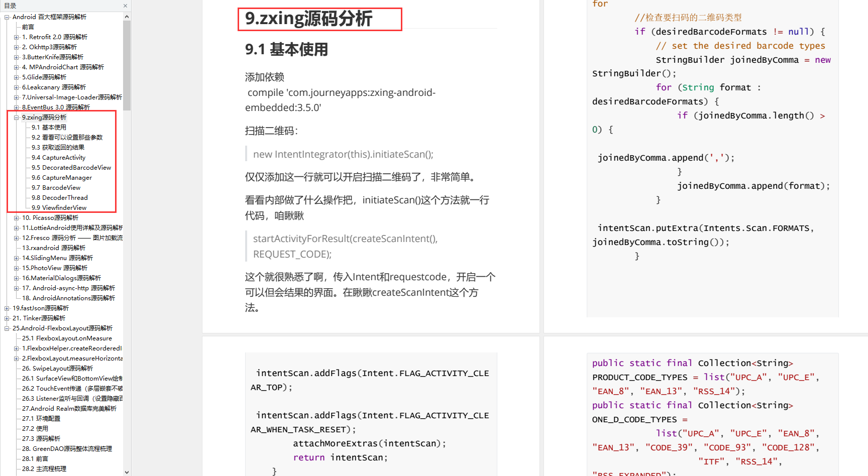This screenshot has height=476, width=868.
Task: Expand the 10. Picasso源码解析 node
Action: click(x=17, y=218)
